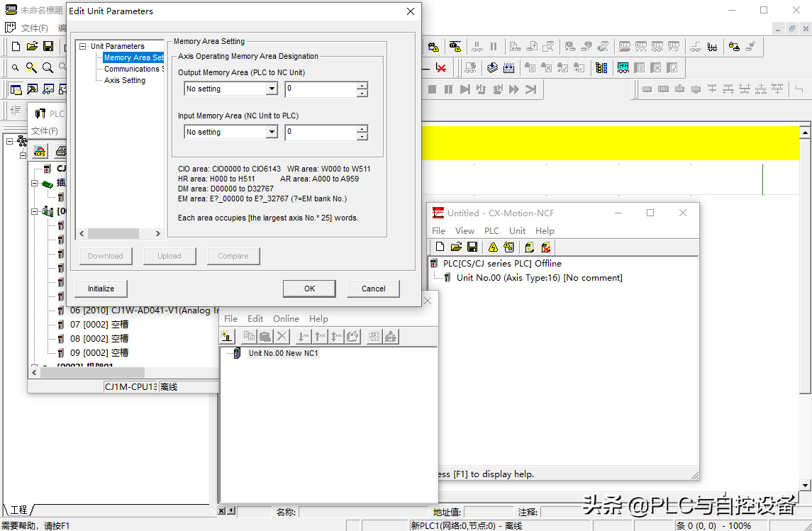The width and height of the screenshot is (812, 531).
Task: Click the yellow warning triangle icon
Action: [x=493, y=247]
